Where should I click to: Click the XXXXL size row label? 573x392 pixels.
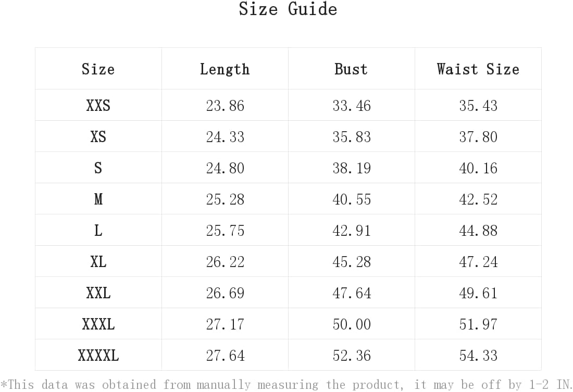pyautogui.click(x=98, y=355)
